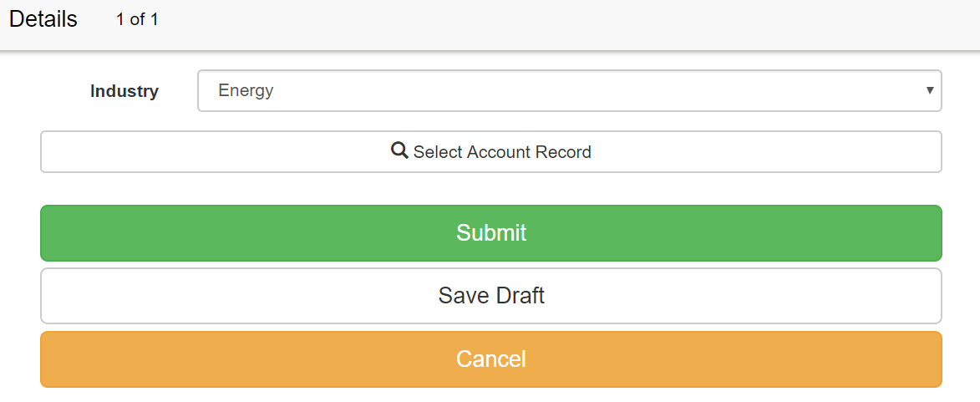Submit the form with the green button
The image size is (980, 402).
tap(490, 232)
